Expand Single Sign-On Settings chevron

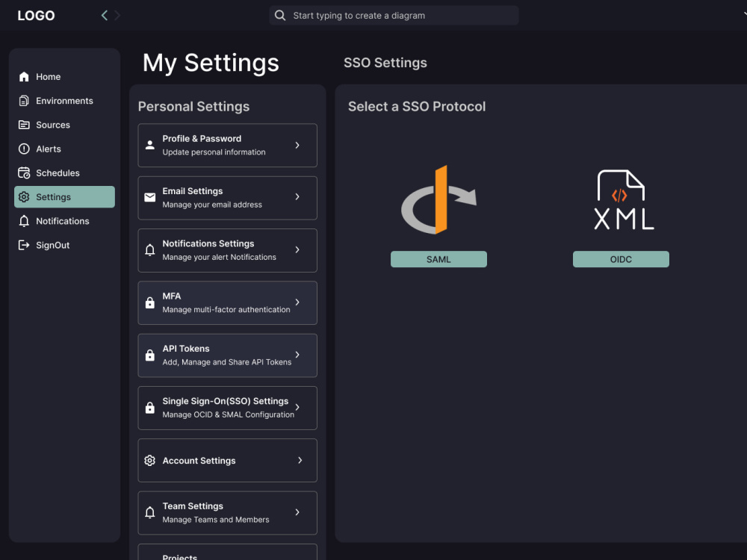click(297, 407)
